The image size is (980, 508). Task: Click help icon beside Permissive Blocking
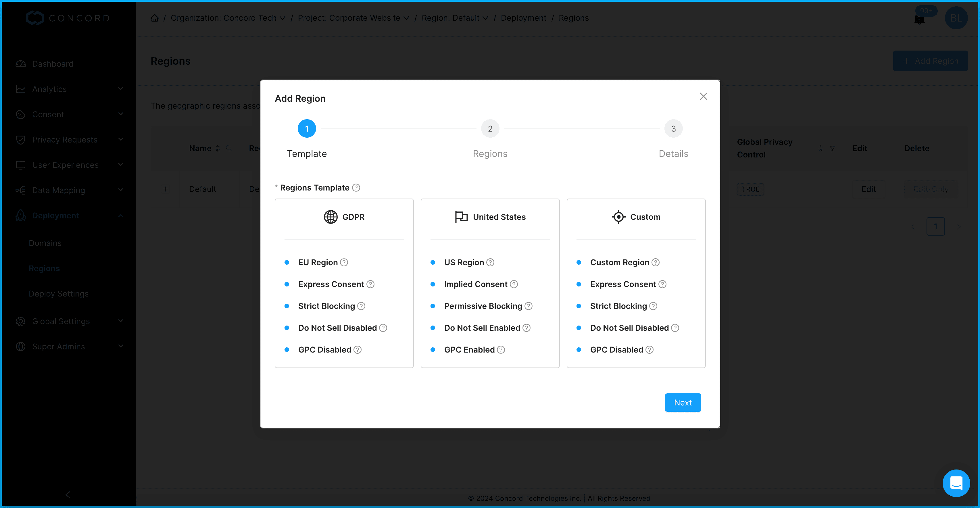coord(529,306)
